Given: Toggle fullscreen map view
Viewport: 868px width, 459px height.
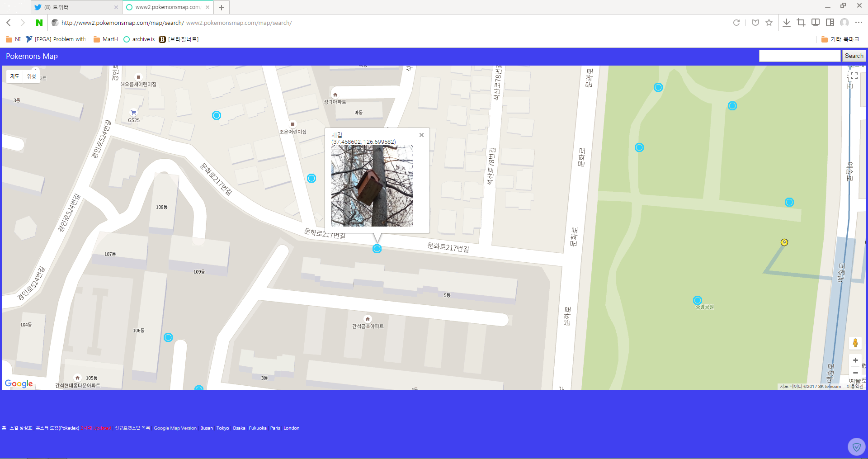Looking at the screenshot, I should 854,76.
